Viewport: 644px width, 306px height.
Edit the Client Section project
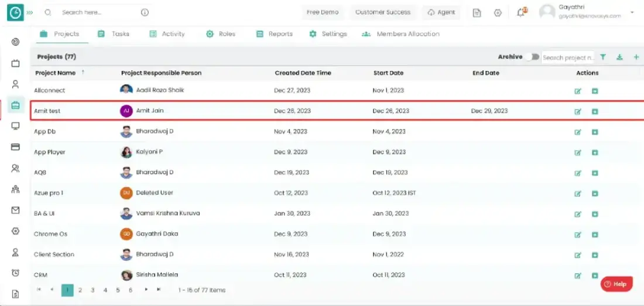tap(578, 255)
